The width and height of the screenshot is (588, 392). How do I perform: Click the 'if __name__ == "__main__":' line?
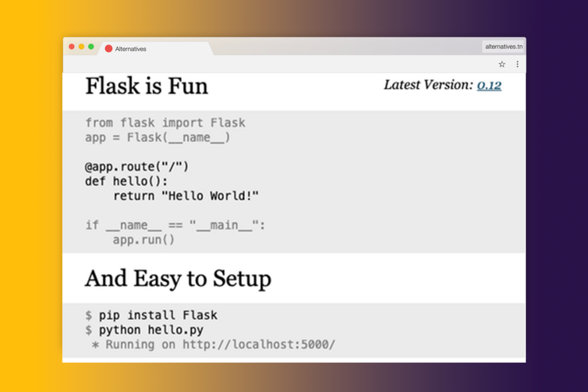pos(175,225)
